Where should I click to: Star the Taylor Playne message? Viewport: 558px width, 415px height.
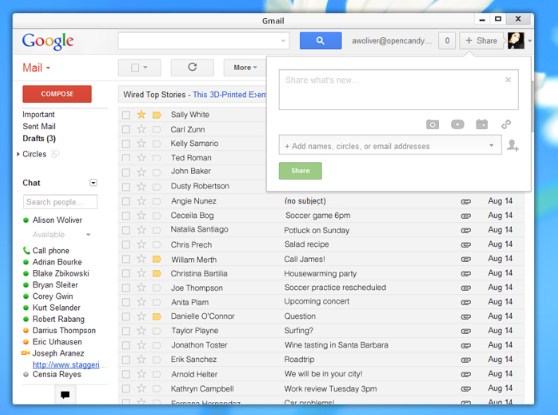tap(141, 331)
